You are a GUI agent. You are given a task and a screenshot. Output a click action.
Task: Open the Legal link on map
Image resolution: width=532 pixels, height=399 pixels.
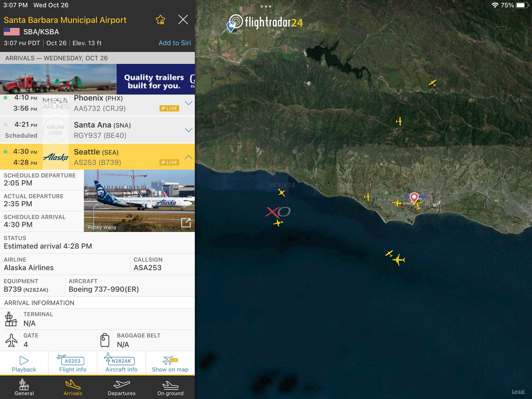coord(518,391)
